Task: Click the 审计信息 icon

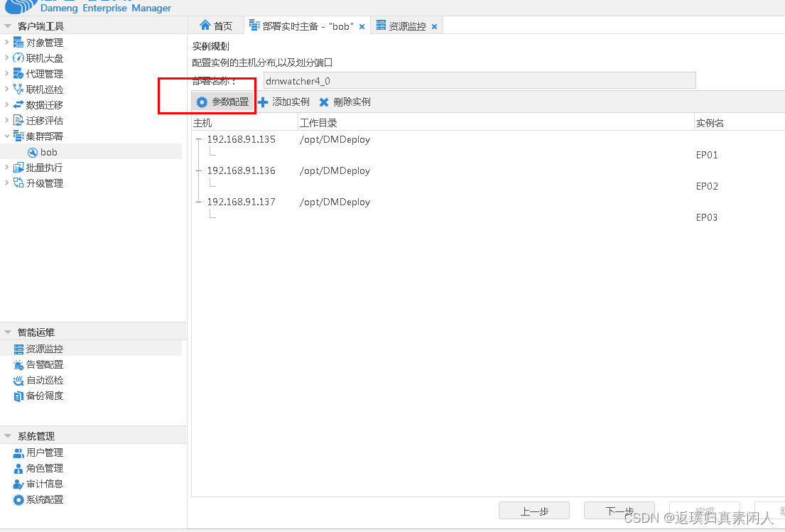Action: [x=18, y=484]
